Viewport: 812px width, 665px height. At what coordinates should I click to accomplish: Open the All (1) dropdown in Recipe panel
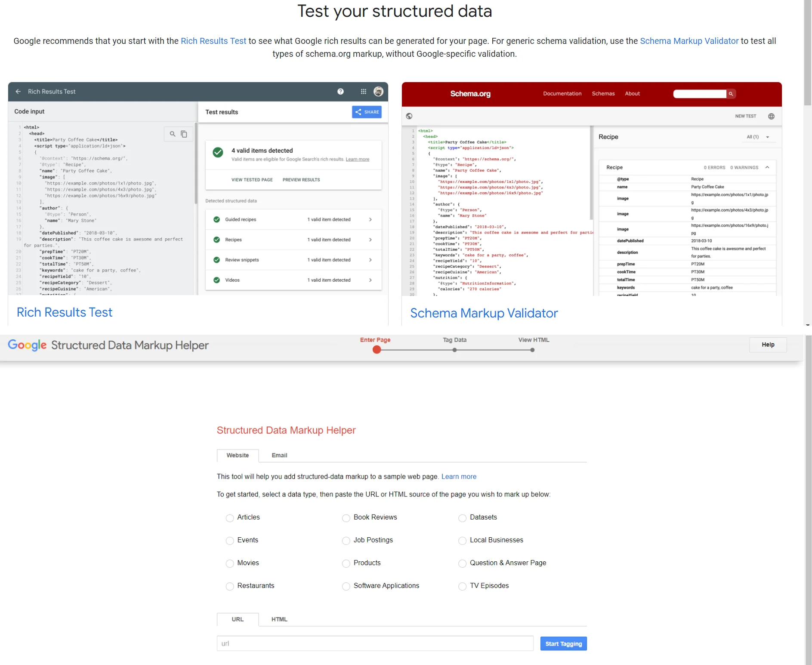tap(758, 137)
